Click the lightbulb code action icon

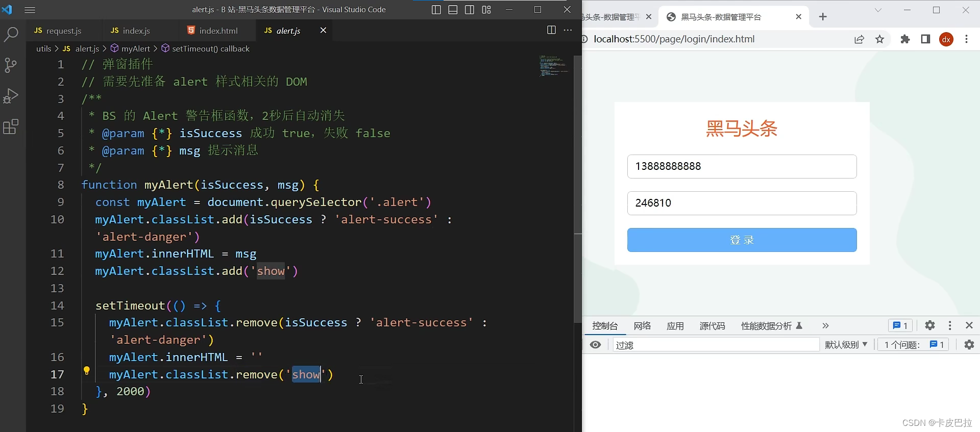point(86,371)
